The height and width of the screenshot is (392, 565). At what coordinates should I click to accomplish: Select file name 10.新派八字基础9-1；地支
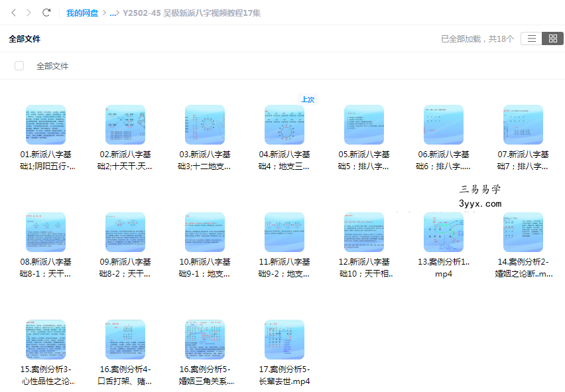pyautogui.click(x=205, y=268)
